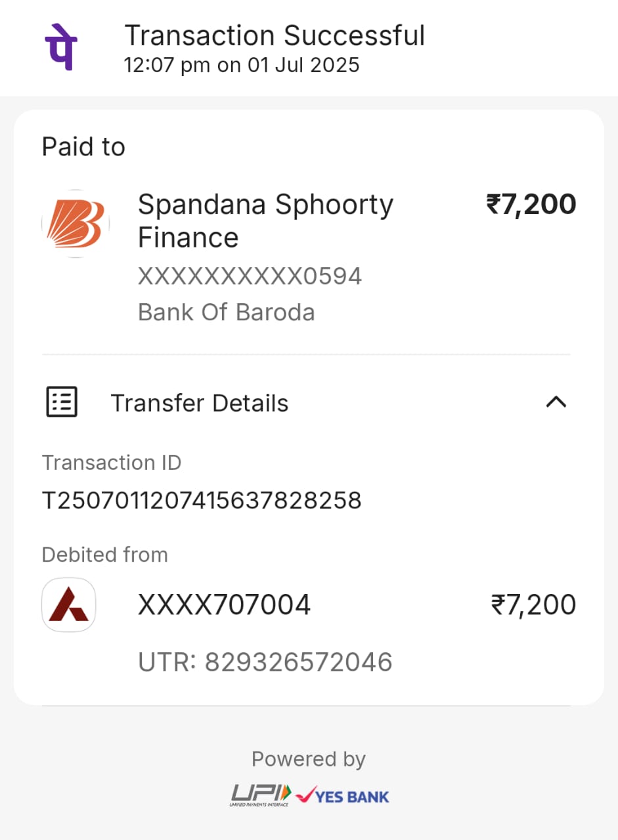The height and width of the screenshot is (840, 618).
Task: Select the UTR number 829326572046
Action: [x=265, y=662]
